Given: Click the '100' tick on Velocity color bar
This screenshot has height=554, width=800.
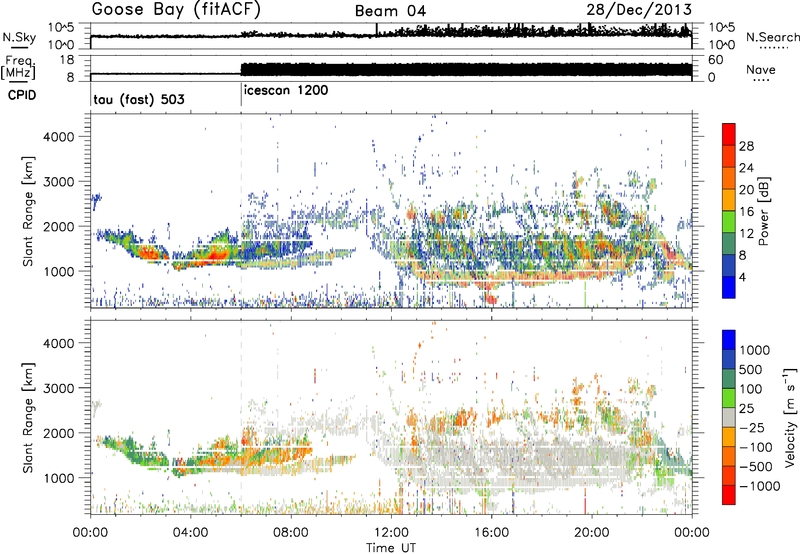Looking at the screenshot, I should point(751,389).
